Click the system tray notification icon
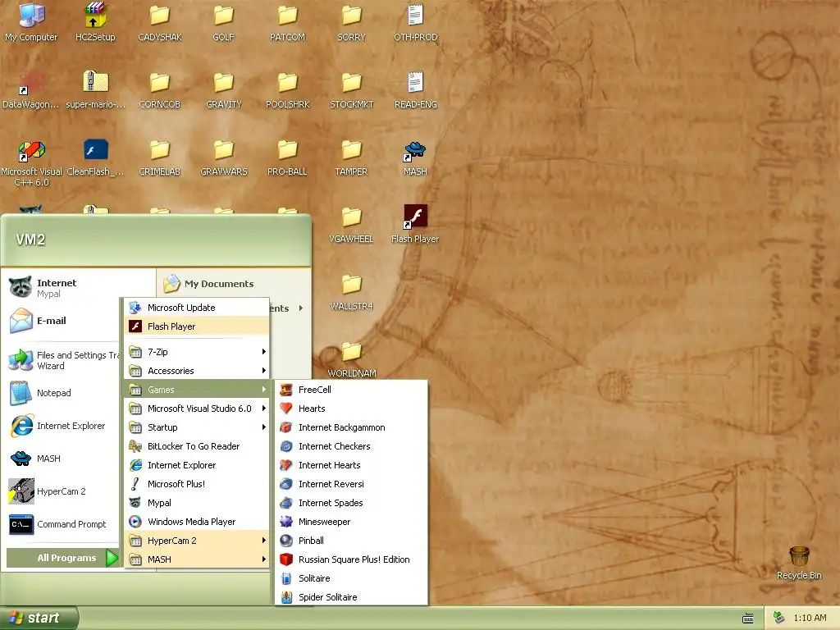 (x=779, y=618)
